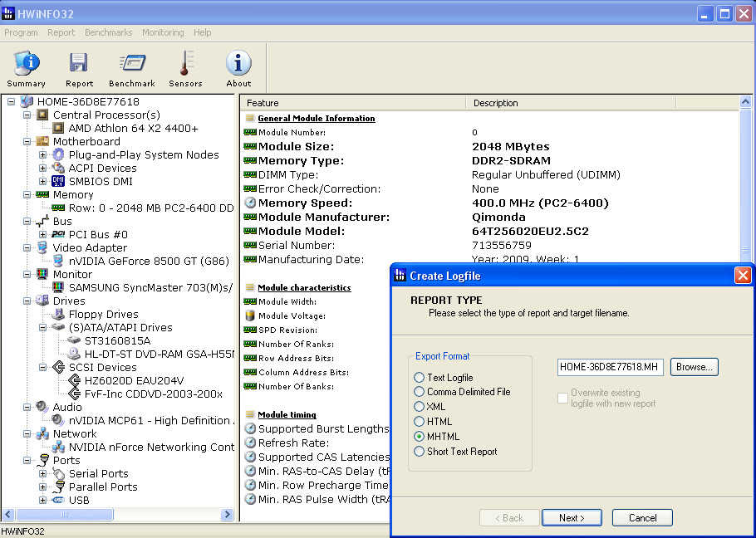Select the ST3160815A drive entry
The image size is (756, 538).
click(117, 340)
